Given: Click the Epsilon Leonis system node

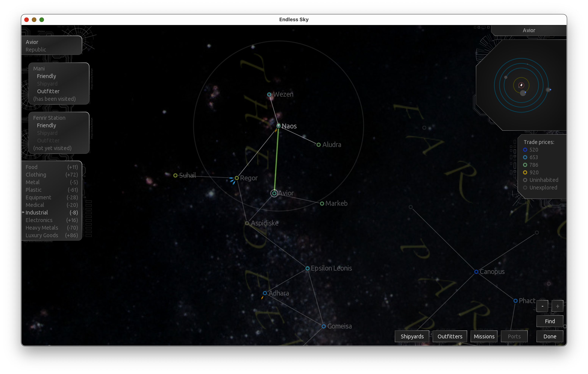Looking at the screenshot, I should [307, 268].
